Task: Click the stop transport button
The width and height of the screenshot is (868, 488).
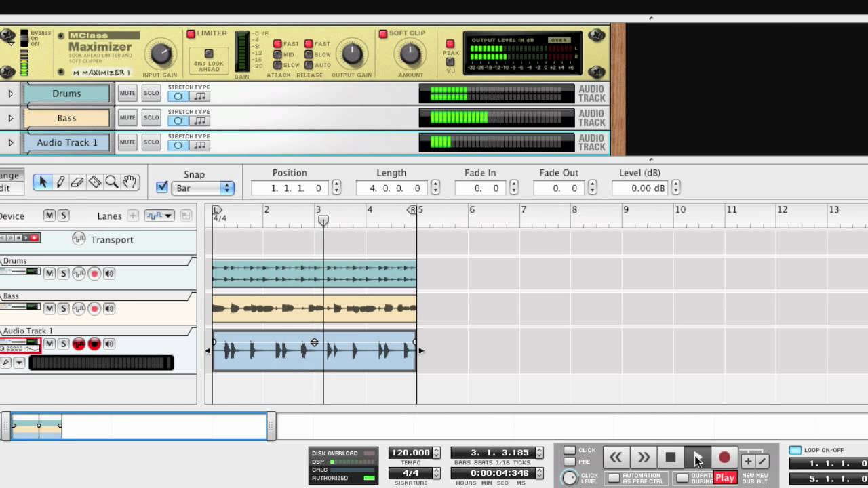Action: (671, 458)
